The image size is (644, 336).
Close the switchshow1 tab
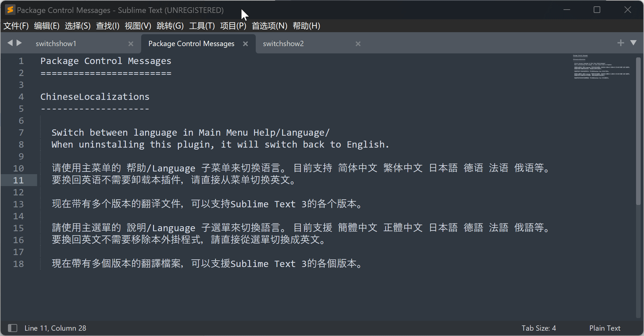coord(131,44)
